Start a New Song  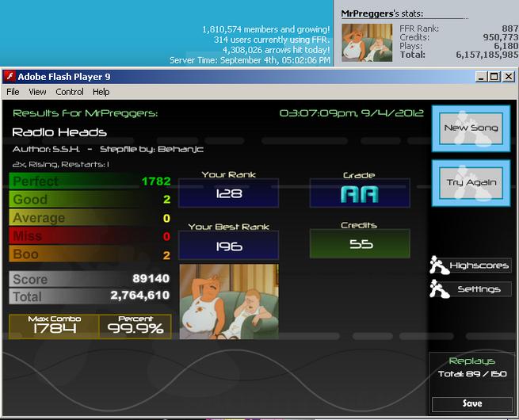pos(471,128)
